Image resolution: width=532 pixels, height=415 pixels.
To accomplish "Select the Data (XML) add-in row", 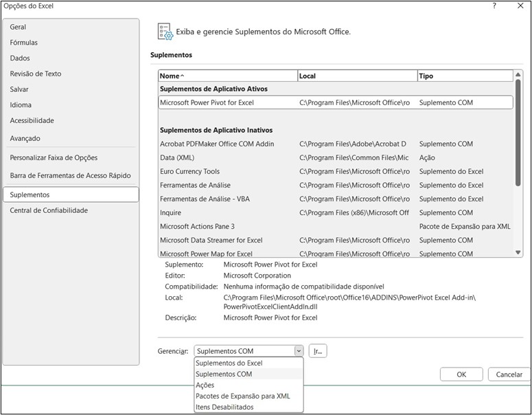I will point(336,157).
